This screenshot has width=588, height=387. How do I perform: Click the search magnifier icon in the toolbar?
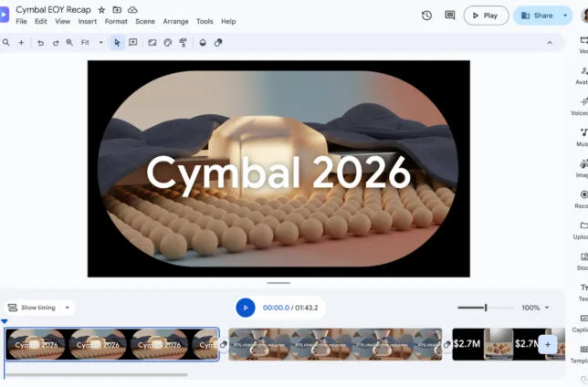[x=6, y=43]
